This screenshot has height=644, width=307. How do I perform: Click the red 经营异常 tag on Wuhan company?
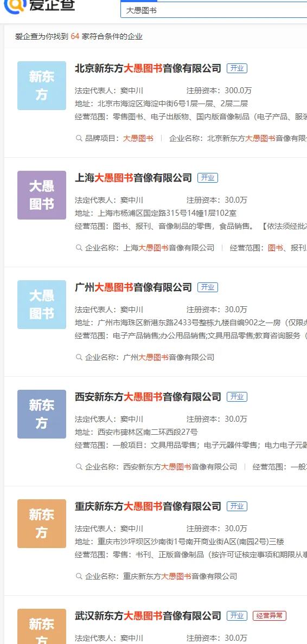270,616
